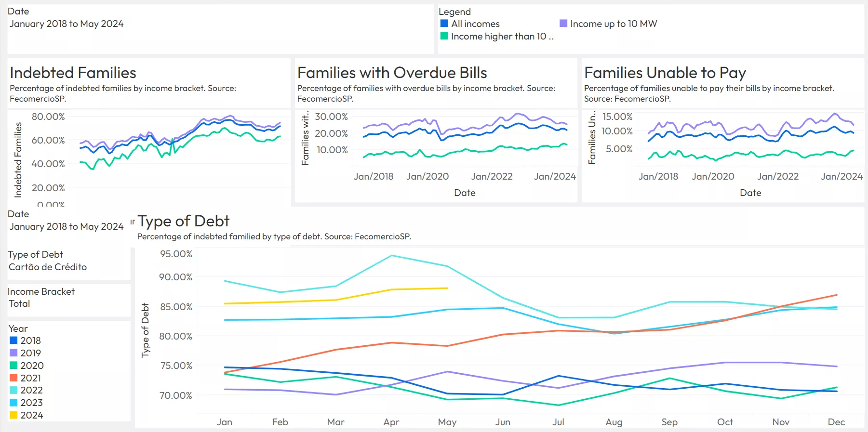Open the top Date range January 2018 to May 2024
Image resolution: width=868 pixels, height=432 pixels.
point(66,24)
